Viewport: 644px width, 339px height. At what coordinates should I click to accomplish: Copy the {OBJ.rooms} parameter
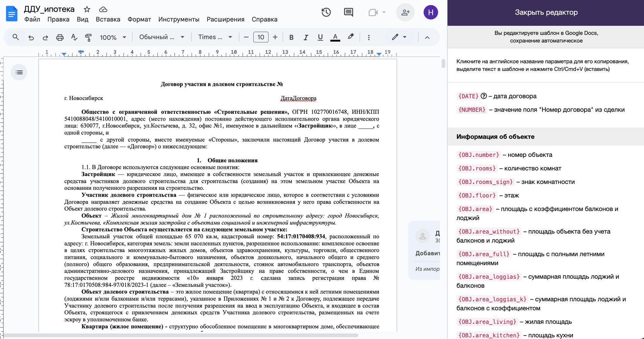tap(477, 168)
